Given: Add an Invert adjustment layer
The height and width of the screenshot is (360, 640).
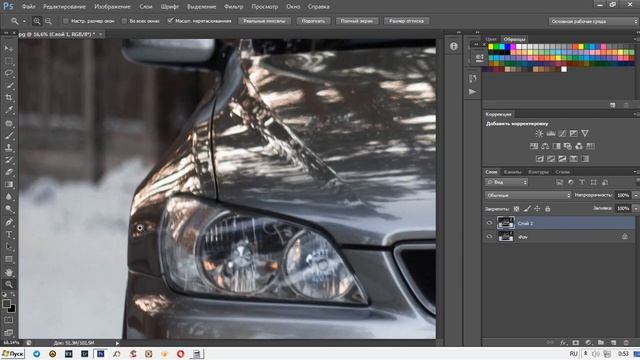Looking at the screenshot, I should click(540, 159).
